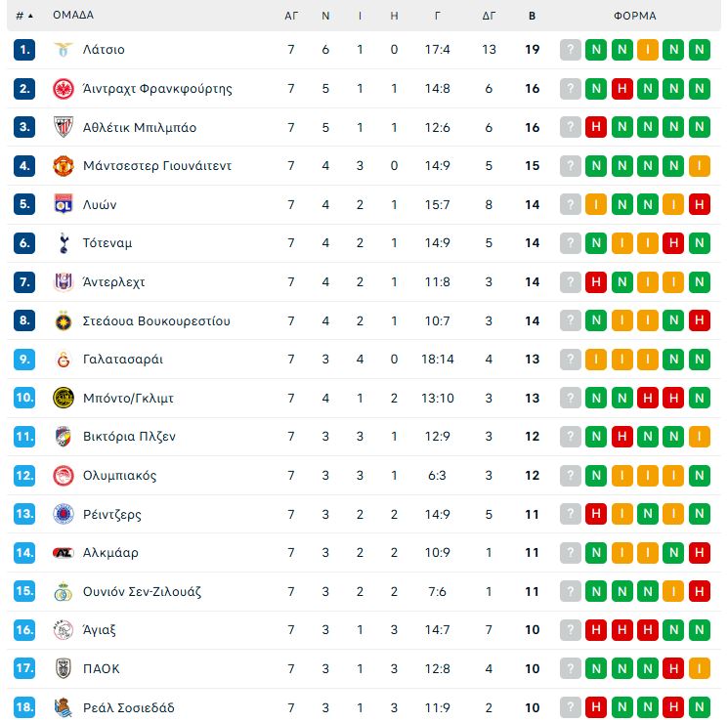Click the Lazio club crest icon
The width and height of the screenshot is (728, 722).
coord(63,50)
